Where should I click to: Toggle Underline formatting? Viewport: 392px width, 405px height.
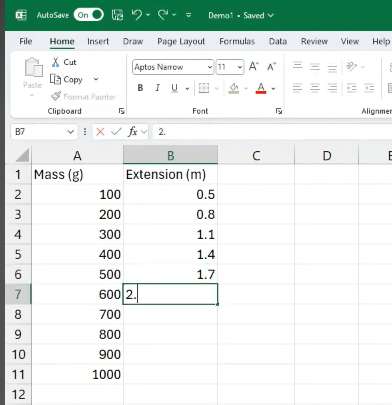[174, 88]
